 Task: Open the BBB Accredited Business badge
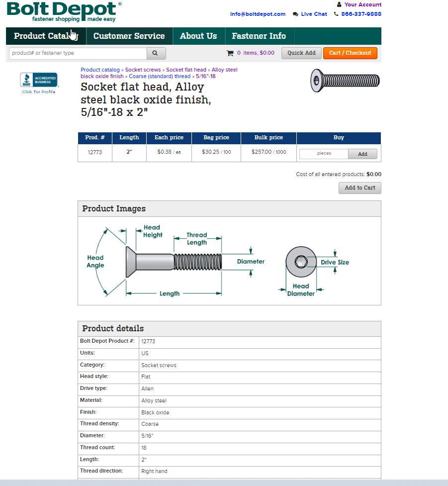pos(39,80)
